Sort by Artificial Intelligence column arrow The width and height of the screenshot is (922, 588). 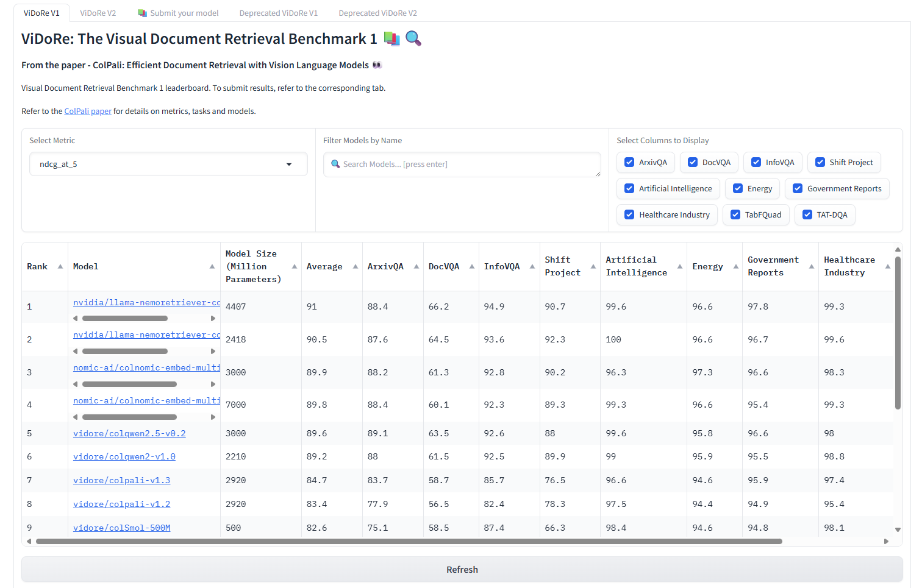[x=680, y=266]
